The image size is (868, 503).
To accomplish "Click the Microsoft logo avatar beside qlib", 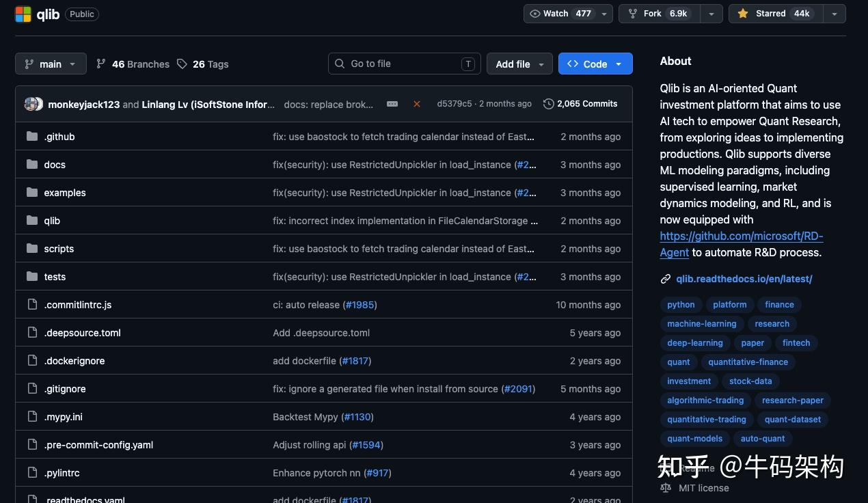I will tap(23, 14).
